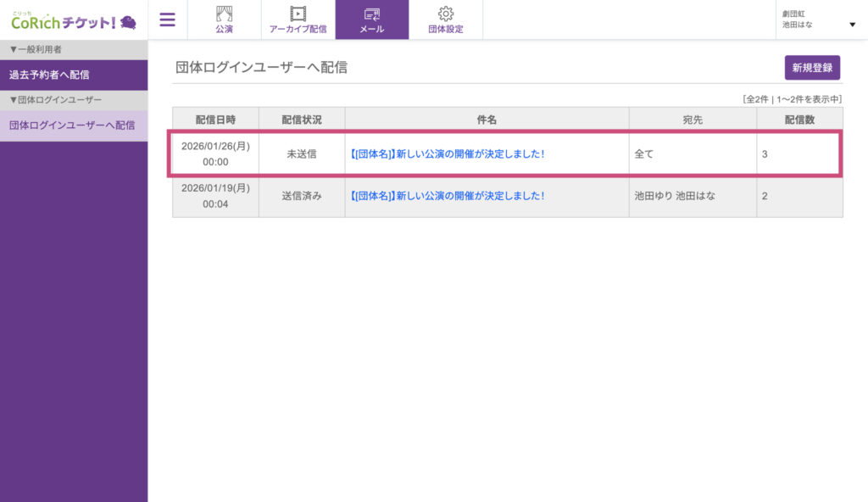Select the メール envelope tab
The height and width of the screenshot is (502, 868).
(371, 20)
